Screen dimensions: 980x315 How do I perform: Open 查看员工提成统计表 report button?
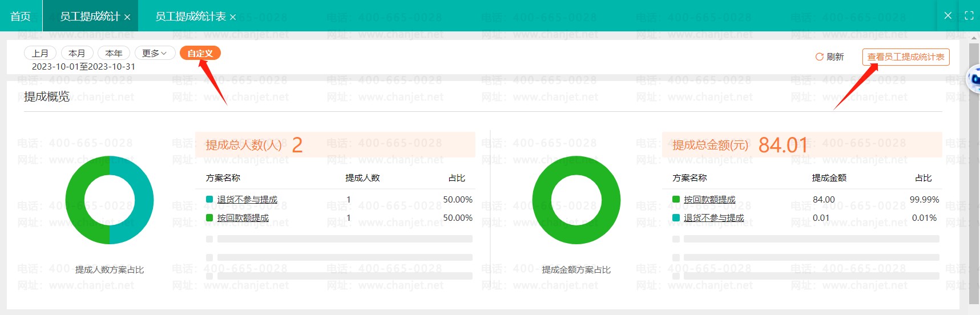pos(905,57)
